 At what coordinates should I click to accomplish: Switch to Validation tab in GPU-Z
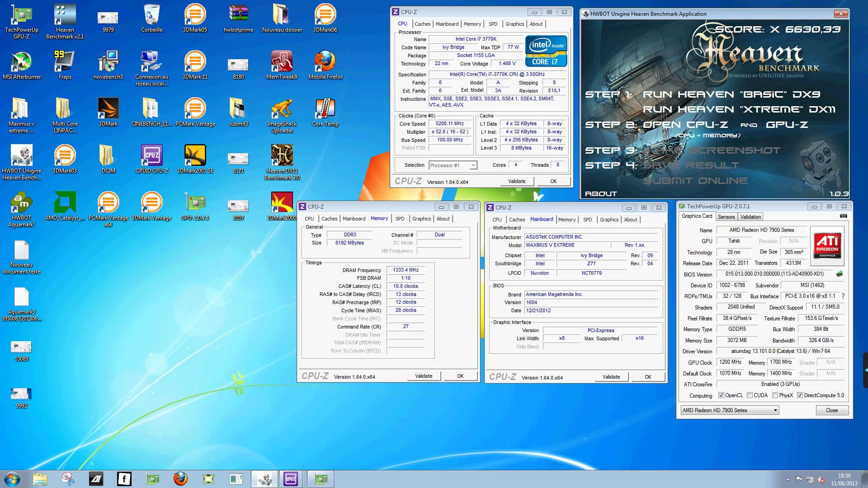click(x=750, y=217)
